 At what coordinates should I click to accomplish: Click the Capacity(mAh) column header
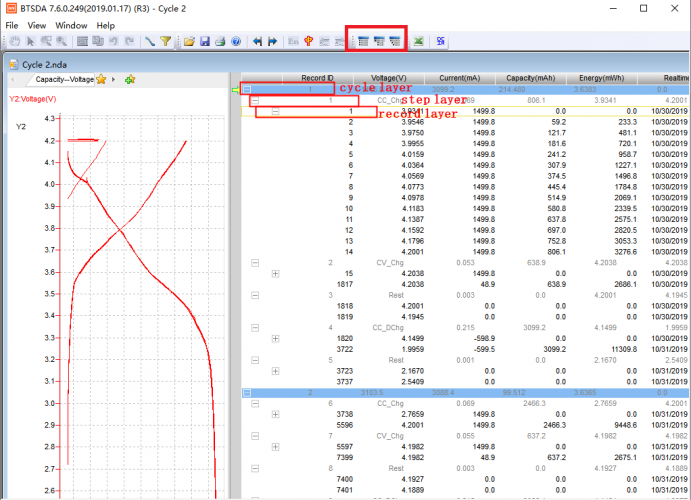531,78
